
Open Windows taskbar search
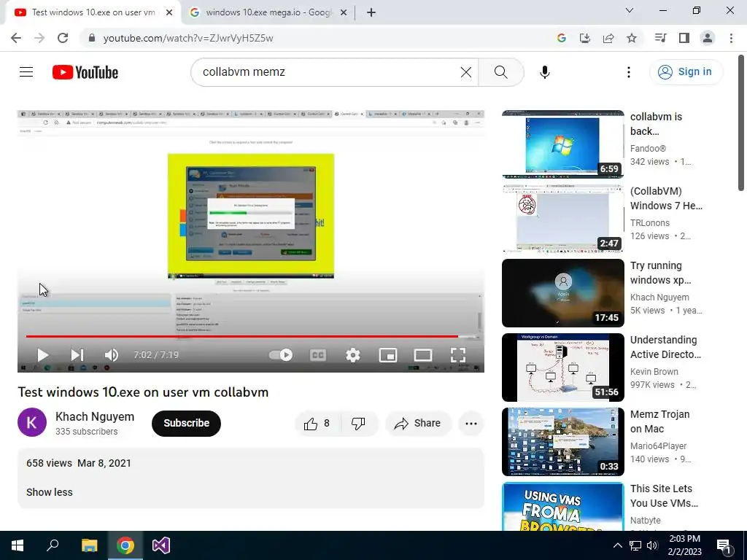[x=53, y=545]
